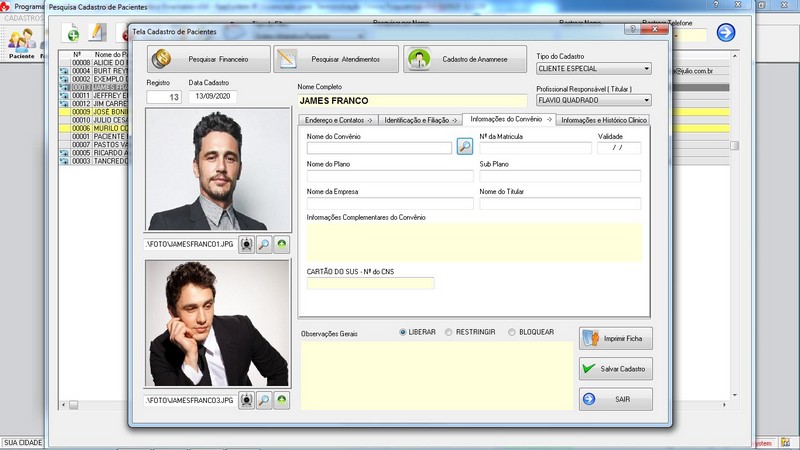Select the BLOQUEAR radio option
Image resolution: width=800 pixels, height=450 pixels.
point(512,332)
